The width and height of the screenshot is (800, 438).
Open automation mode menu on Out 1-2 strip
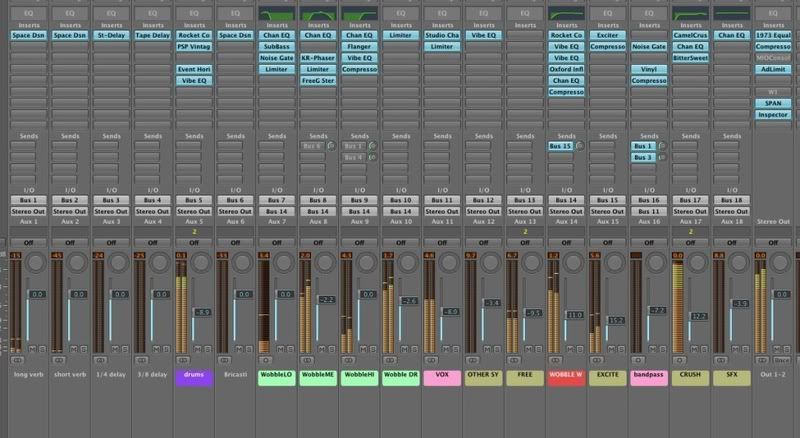tap(773, 242)
